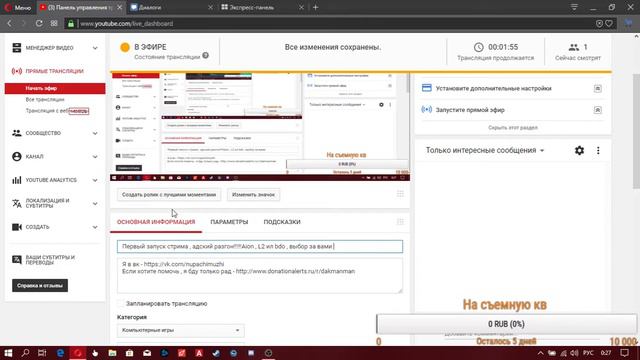
Task: Expand the Create section chevron
Action: coord(95,227)
